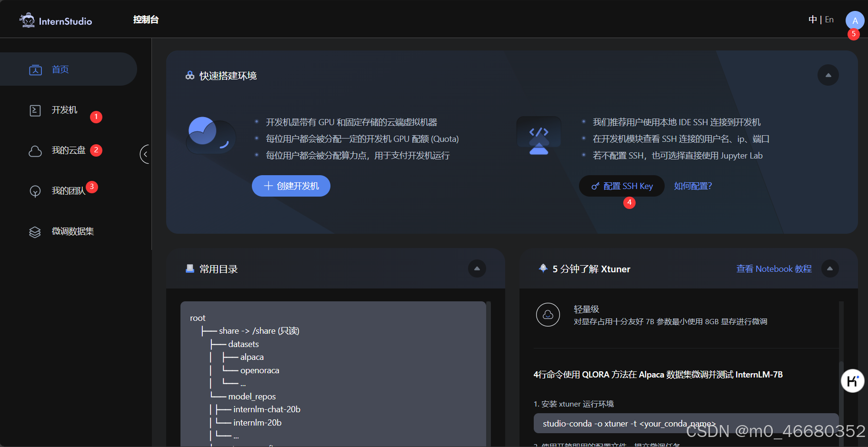Open 我的团队 in the sidebar

click(69, 191)
